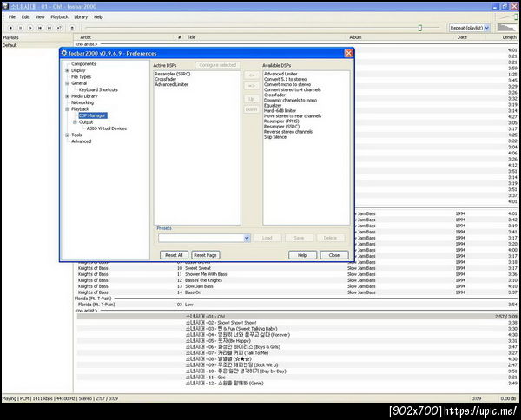Viewport: 521px width, 420px height.
Task: Click the Save preset button
Action: coord(299,238)
